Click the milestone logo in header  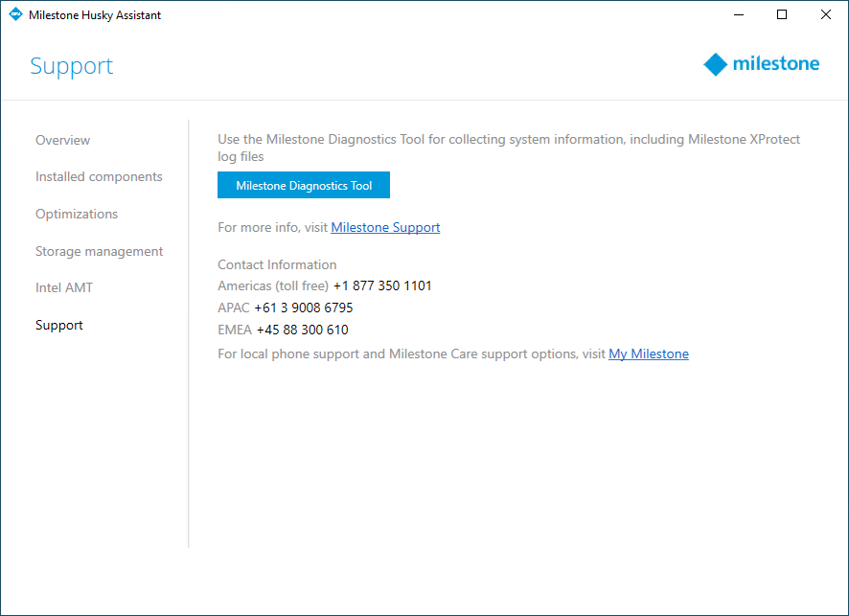pos(761,64)
